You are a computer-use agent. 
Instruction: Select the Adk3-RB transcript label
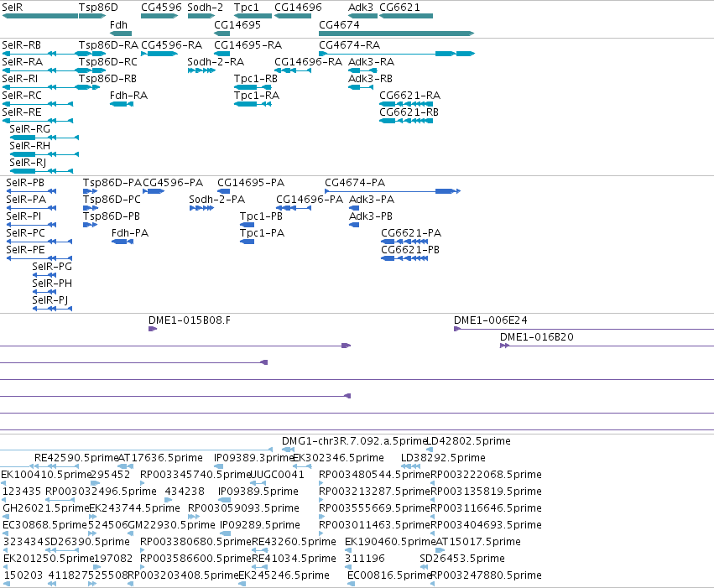(370, 79)
